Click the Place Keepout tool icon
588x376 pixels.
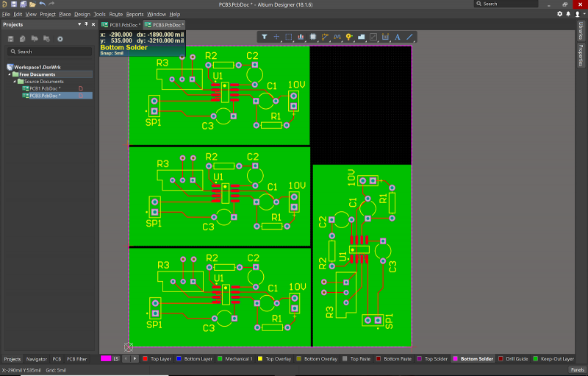[x=373, y=37]
